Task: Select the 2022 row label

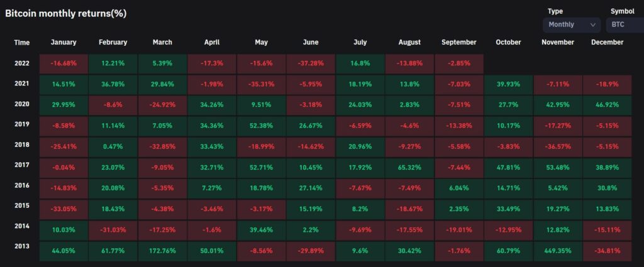Action: pyautogui.click(x=22, y=63)
